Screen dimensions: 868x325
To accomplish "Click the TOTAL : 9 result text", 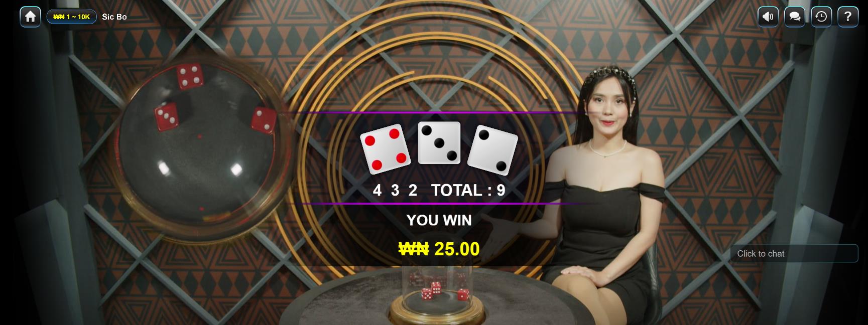I will click(x=468, y=190).
